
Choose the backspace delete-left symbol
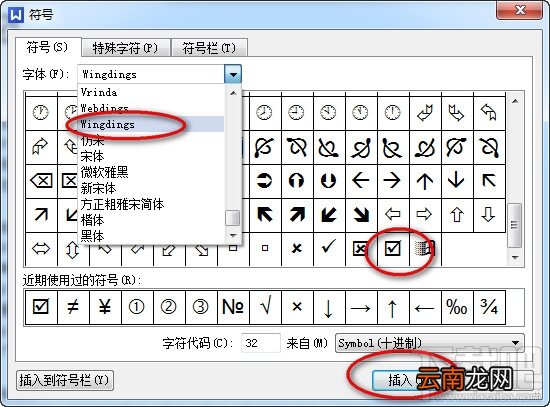(41, 181)
